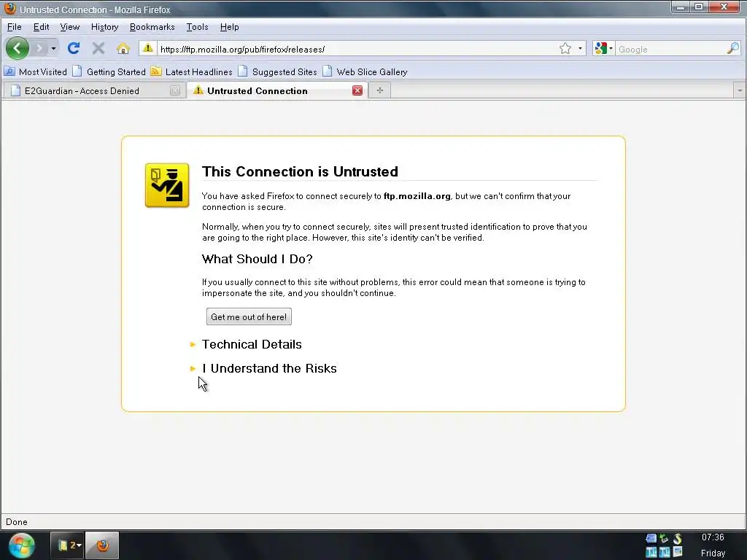Viewport: 747px width, 560px height.
Task: Click 'This Connection is Untrusted' heading
Action: pyautogui.click(x=300, y=171)
